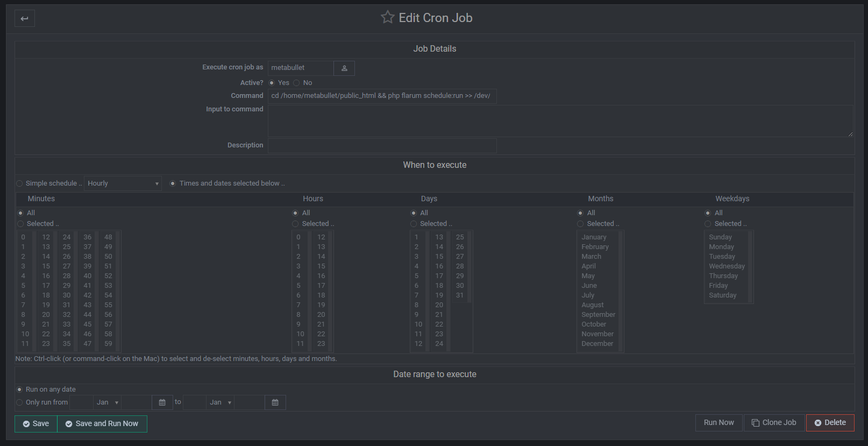Click the Save button
Image resolution: width=868 pixels, height=446 pixels.
click(35, 424)
